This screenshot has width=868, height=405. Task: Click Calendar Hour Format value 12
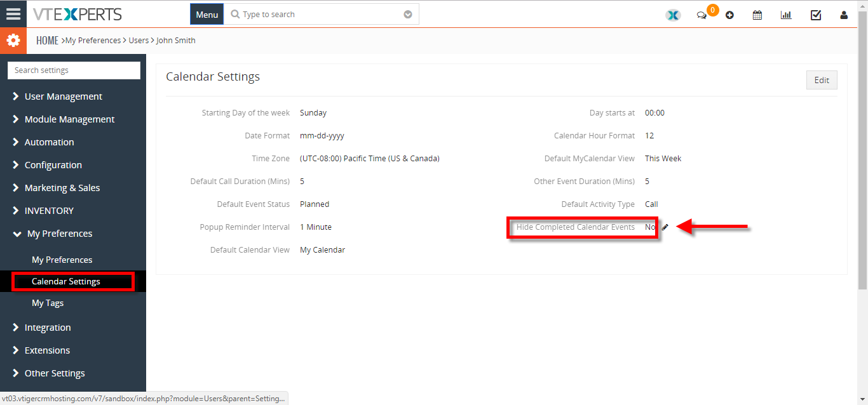coord(649,136)
